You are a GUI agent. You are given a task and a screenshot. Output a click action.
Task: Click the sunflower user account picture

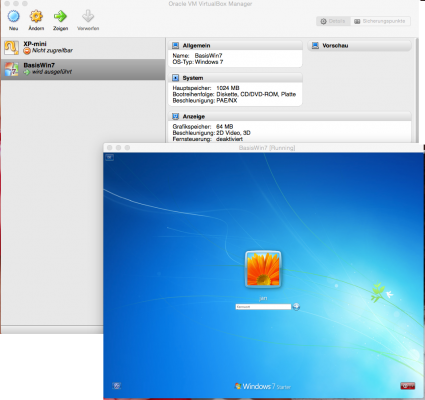(x=263, y=269)
